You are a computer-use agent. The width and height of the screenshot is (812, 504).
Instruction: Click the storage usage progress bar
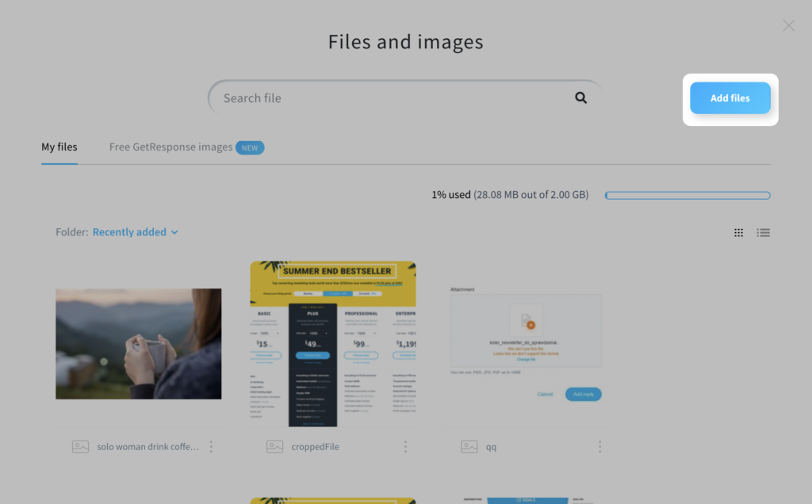coord(687,195)
